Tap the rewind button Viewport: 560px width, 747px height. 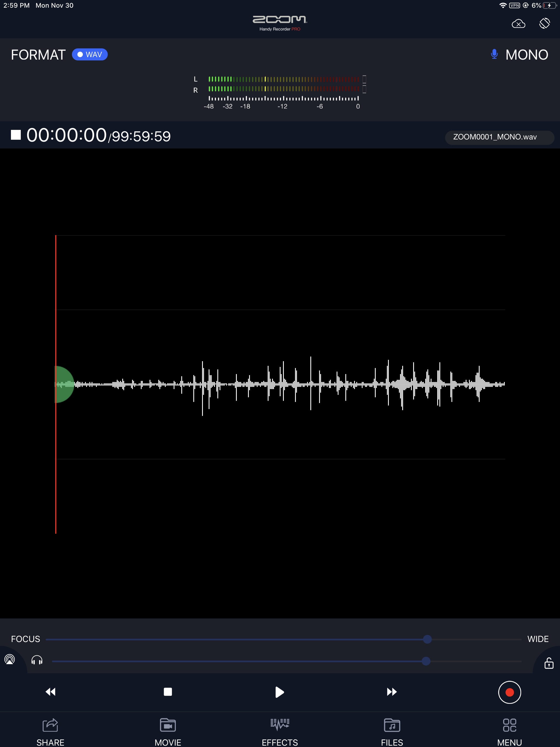(50, 692)
